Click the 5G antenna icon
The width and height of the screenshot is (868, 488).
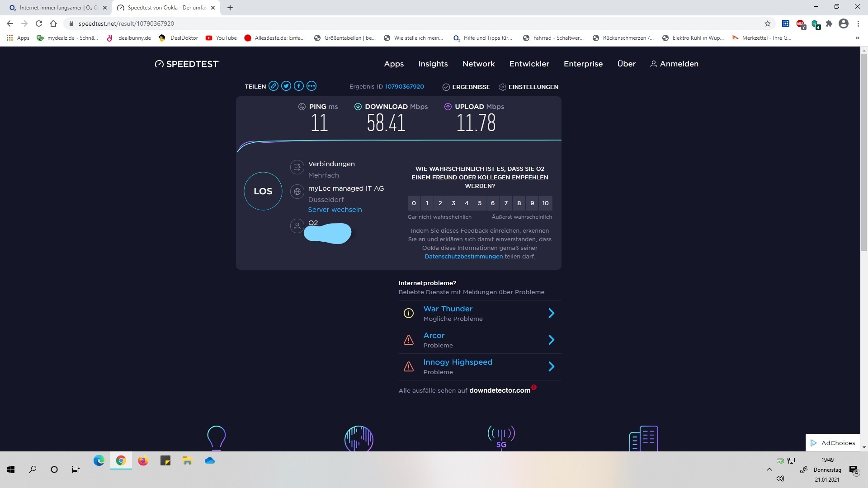pyautogui.click(x=501, y=437)
